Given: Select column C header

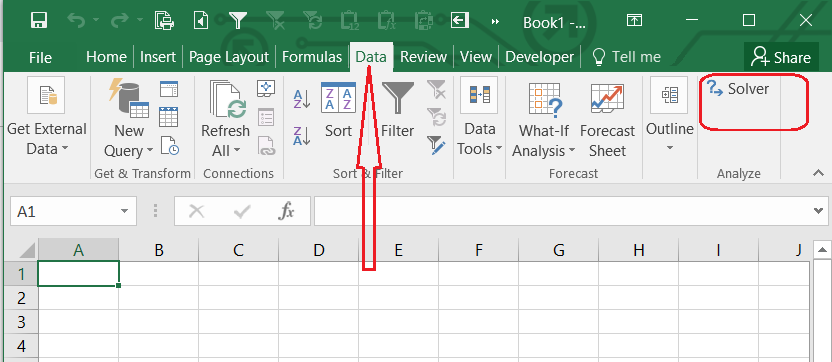Looking at the screenshot, I should click(x=238, y=249).
